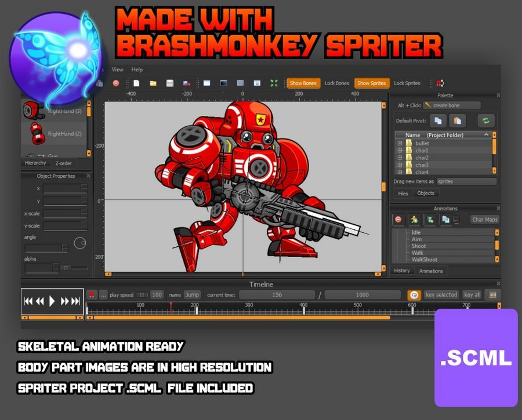The width and height of the screenshot is (522, 420).
Task: Expand the bullet folder in palette
Action: point(400,143)
